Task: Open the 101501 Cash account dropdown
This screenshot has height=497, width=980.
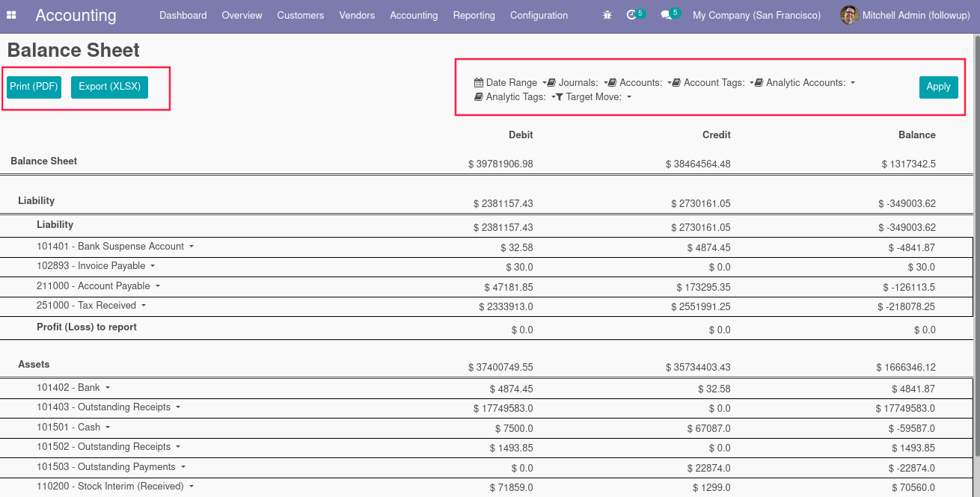Action: pyautogui.click(x=73, y=427)
